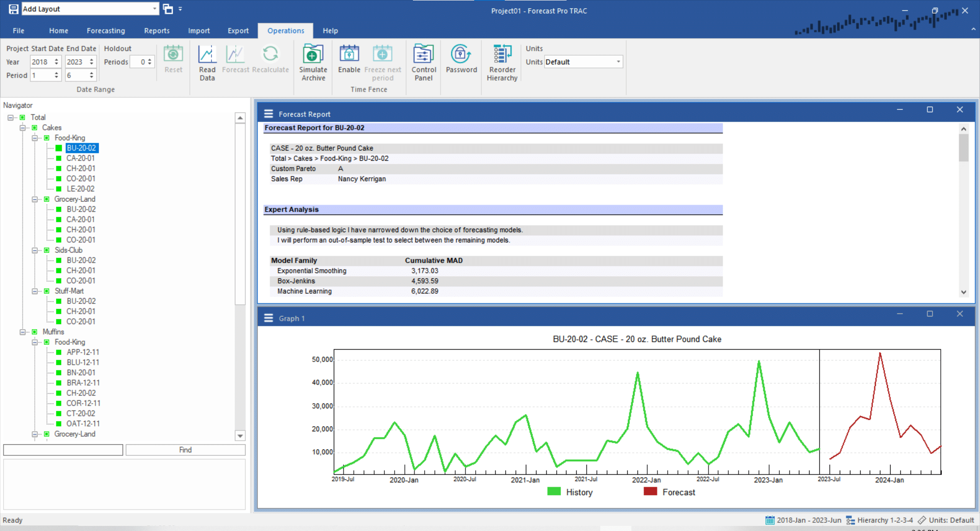Switch to the Forecasting tab
Image resolution: width=980 pixels, height=531 pixels.
pos(106,31)
